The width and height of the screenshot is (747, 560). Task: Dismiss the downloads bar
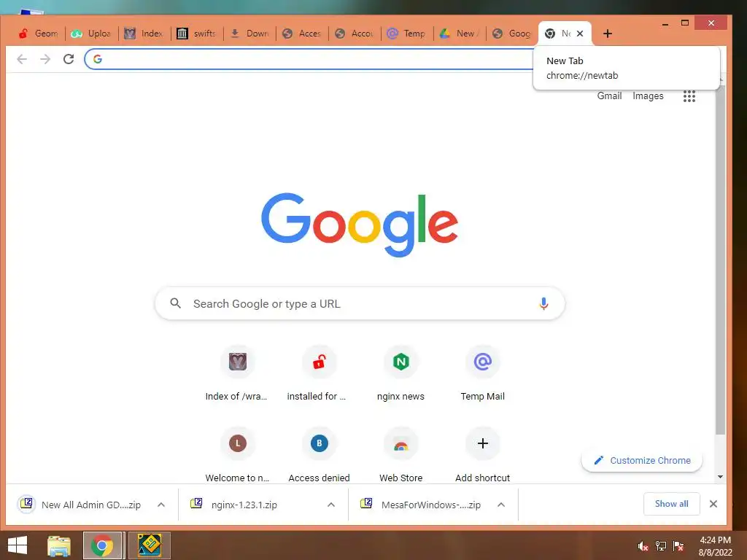[x=713, y=504]
